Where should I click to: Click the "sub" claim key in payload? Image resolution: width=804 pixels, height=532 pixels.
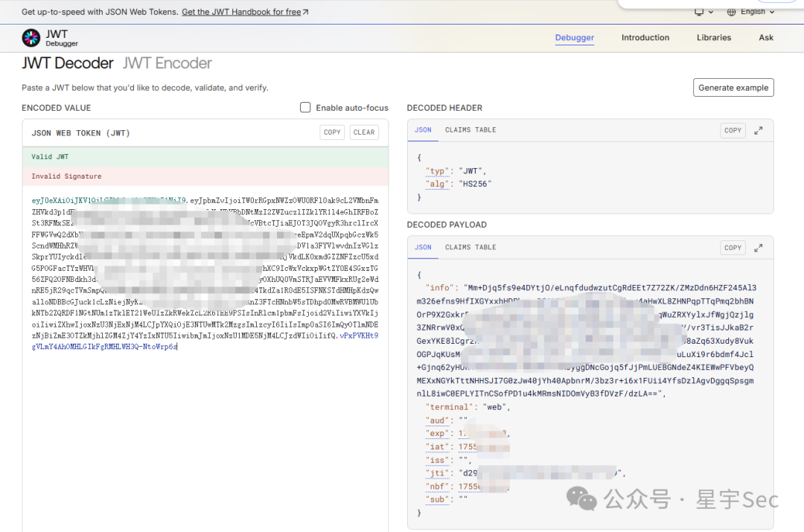click(x=439, y=500)
